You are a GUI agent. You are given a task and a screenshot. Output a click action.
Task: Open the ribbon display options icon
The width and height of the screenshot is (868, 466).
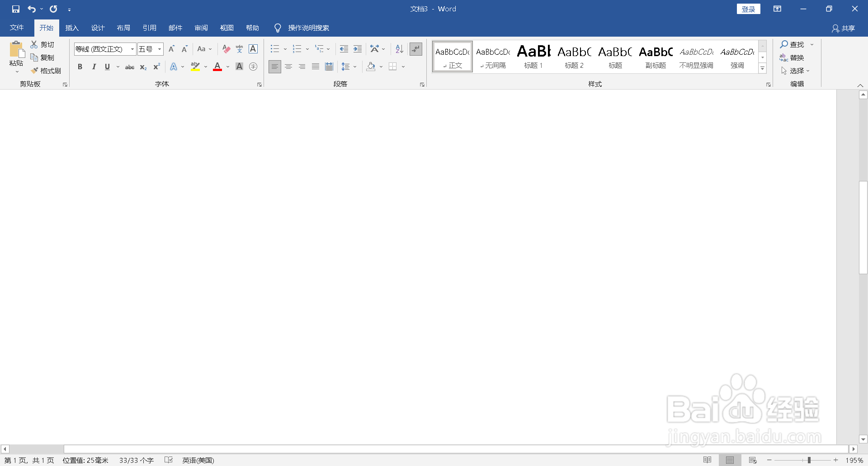point(778,9)
